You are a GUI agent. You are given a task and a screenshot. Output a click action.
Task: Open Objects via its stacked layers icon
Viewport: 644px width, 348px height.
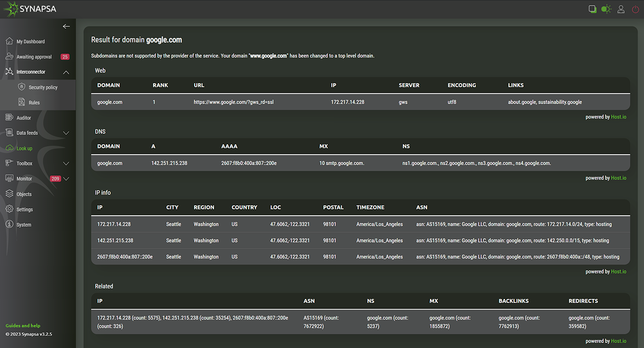(x=9, y=194)
